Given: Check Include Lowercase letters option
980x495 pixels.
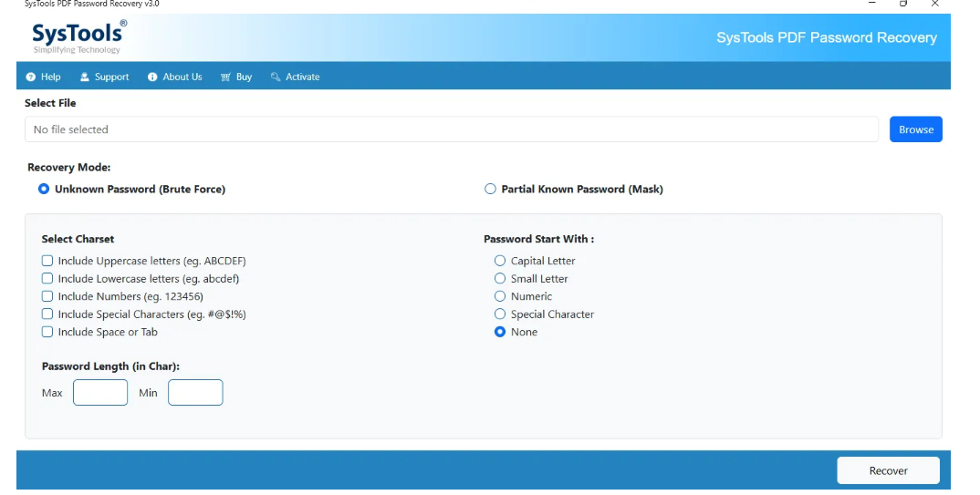Looking at the screenshot, I should (47, 279).
